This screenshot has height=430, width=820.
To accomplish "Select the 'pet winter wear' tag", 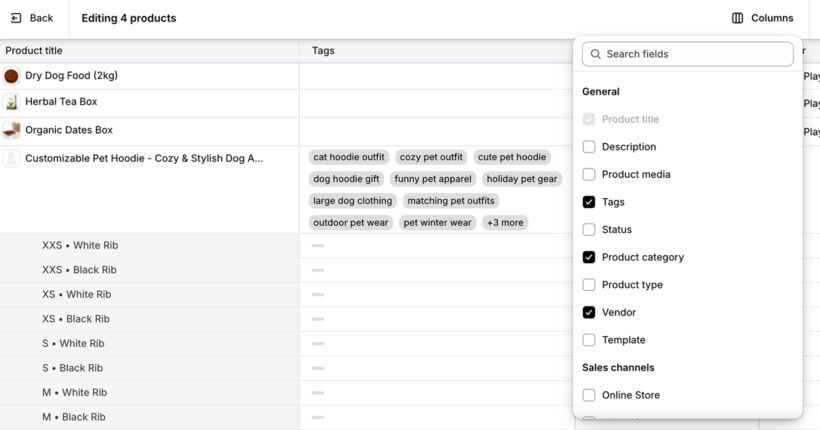I will pyautogui.click(x=437, y=223).
